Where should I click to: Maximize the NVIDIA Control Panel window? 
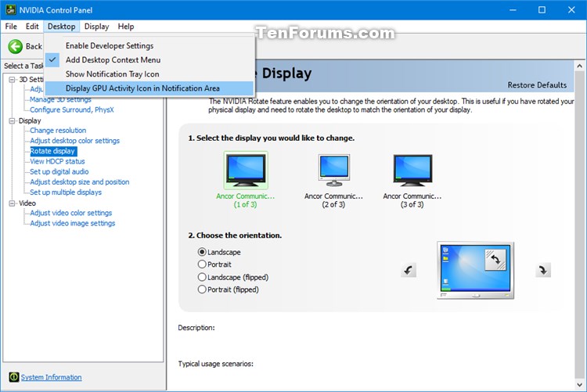[542, 9]
